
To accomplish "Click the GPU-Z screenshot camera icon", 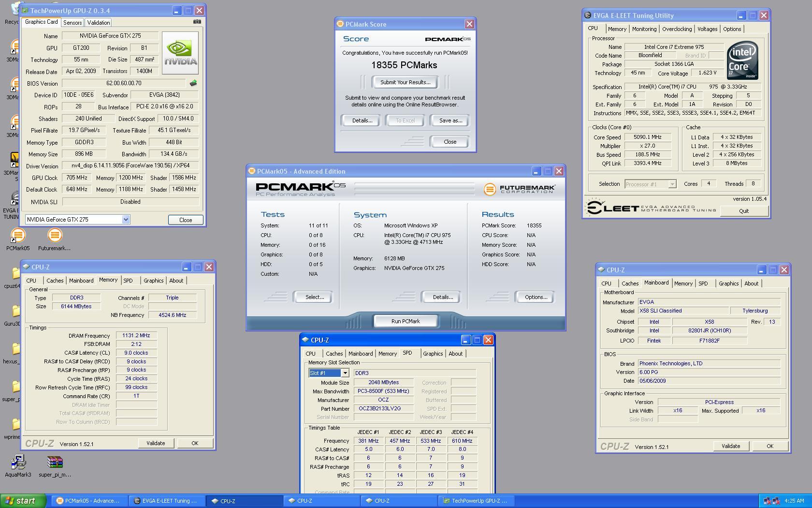I will coord(197,22).
